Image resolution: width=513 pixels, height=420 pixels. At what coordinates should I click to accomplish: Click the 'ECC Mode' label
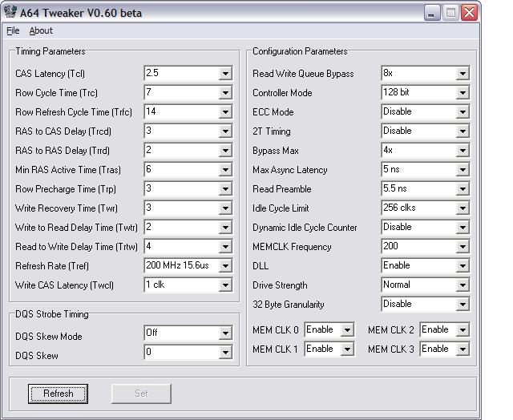[273, 112]
